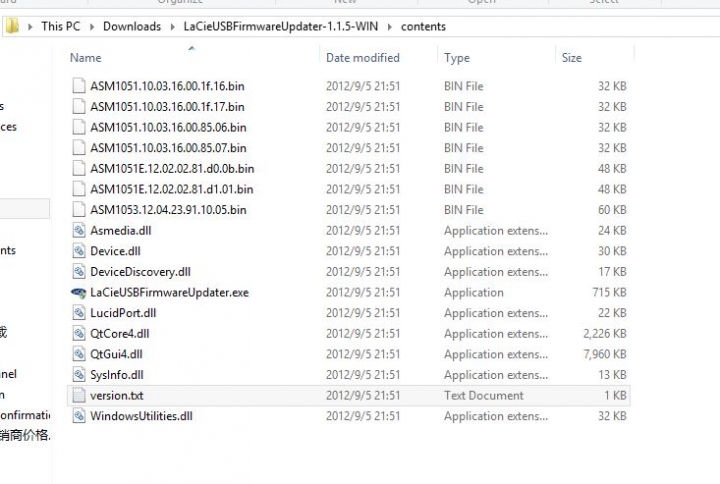This screenshot has width=720, height=484.
Task: Go to This PC in address bar
Action: point(61,26)
